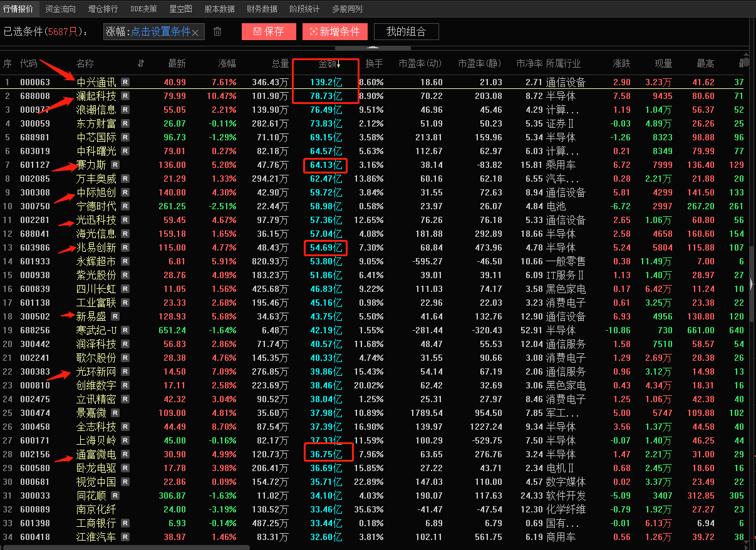Image resolution: width=756 pixels, height=550 pixels.
Task: Sort by 换手 column header
Action: (x=374, y=63)
